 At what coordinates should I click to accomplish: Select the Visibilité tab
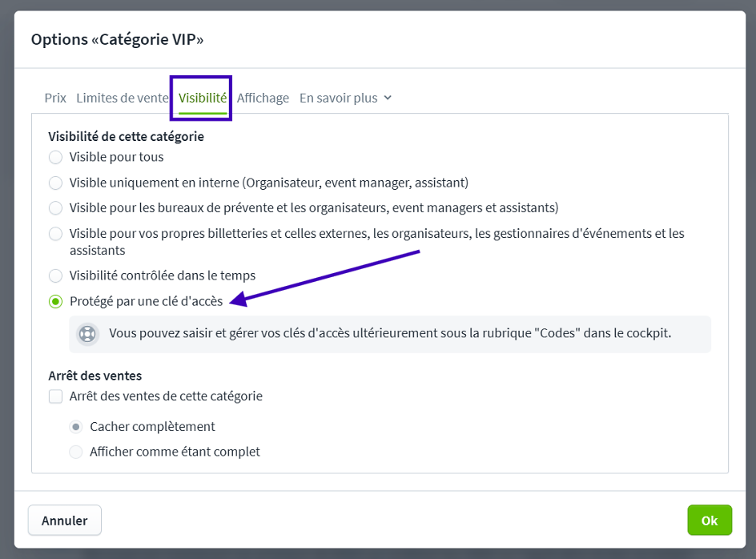pyautogui.click(x=203, y=98)
